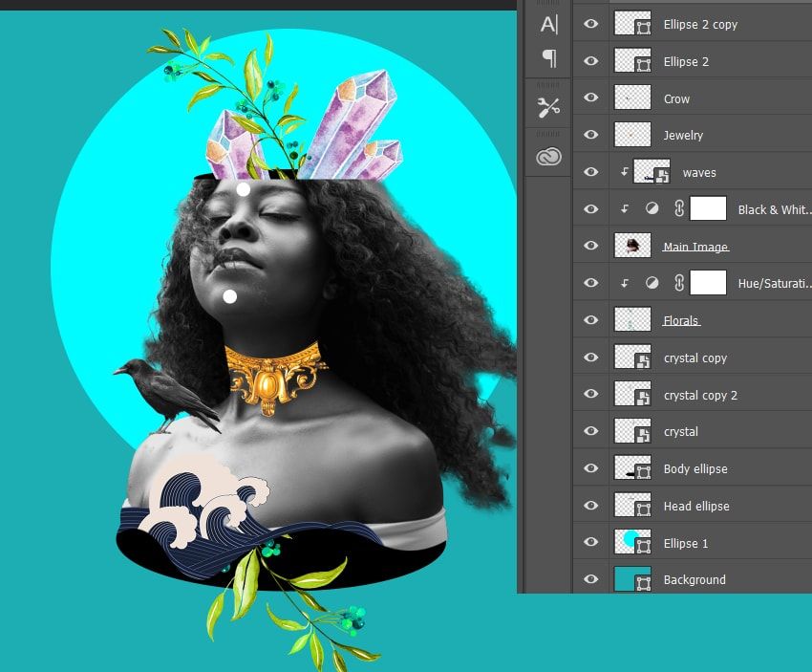Select the Main Image layer
The image size is (812, 672).
tap(694, 247)
